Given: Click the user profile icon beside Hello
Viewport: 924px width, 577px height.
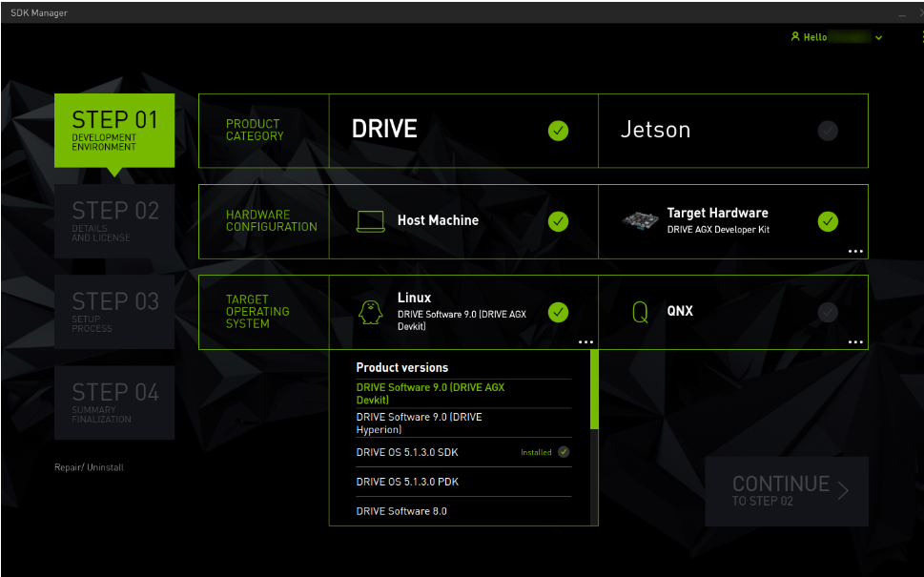Looking at the screenshot, I should [x=794, y=36].
